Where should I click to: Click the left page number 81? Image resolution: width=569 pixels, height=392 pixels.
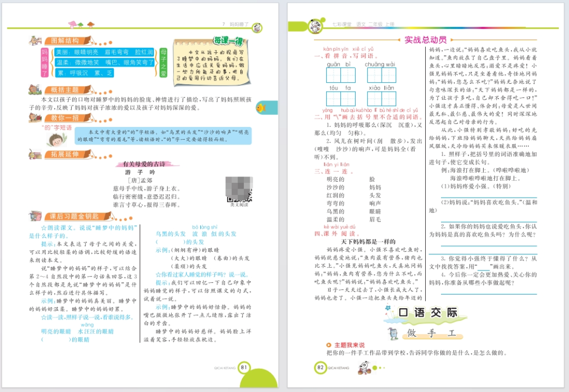click(x=244, y=367)
